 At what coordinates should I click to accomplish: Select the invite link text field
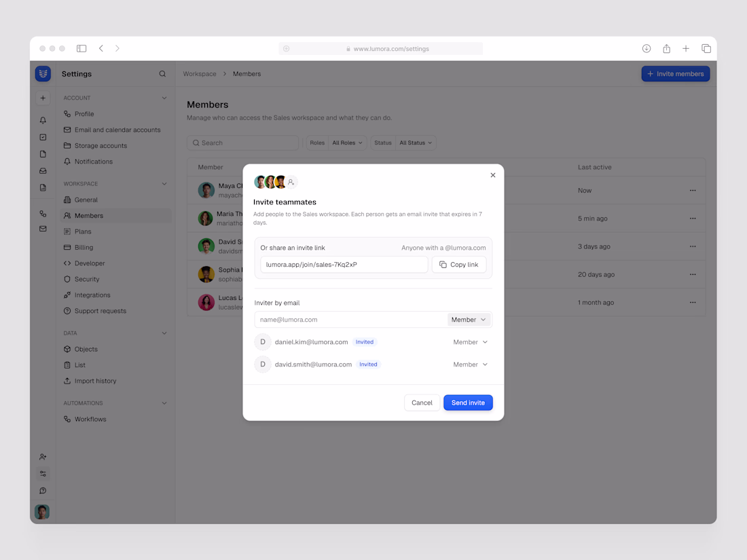(344, 265)
